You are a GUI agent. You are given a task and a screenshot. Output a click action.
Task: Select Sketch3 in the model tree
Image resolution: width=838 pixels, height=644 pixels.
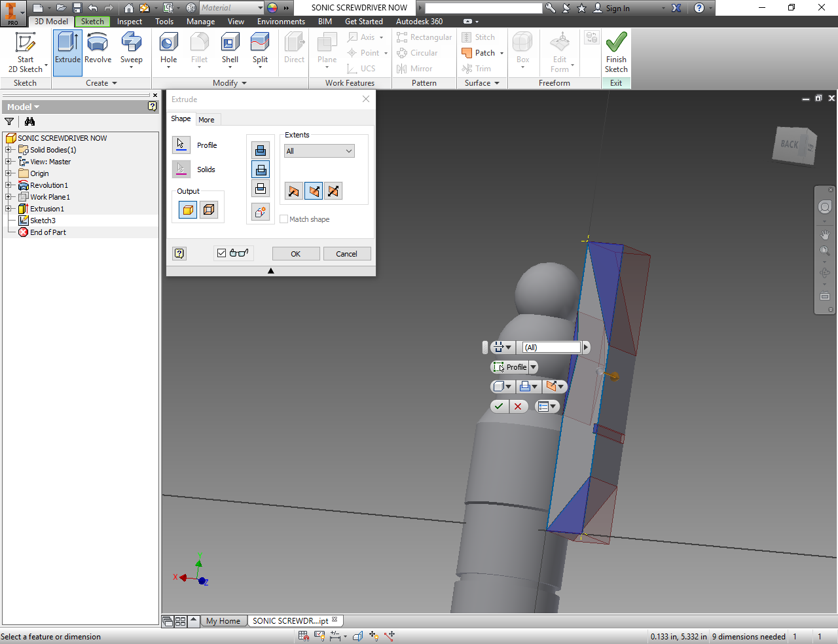[x=43, y=221]
